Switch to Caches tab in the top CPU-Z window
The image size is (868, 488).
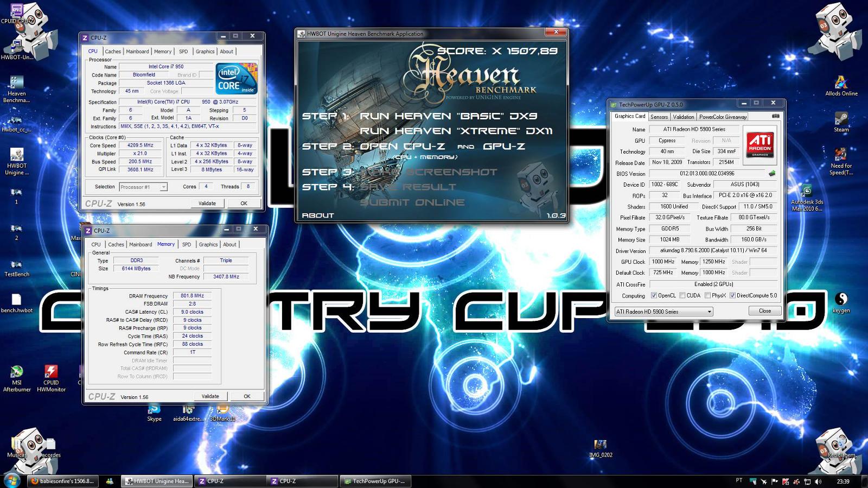click(x=113, y=52)
